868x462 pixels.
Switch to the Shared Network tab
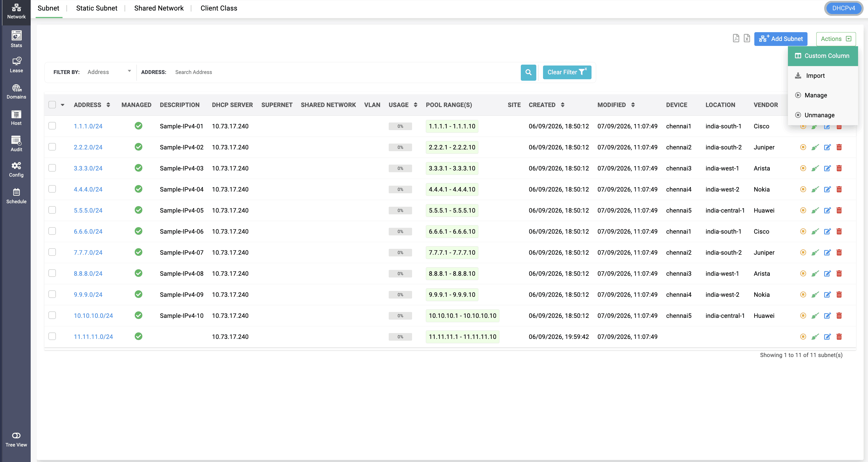[159, 8]
